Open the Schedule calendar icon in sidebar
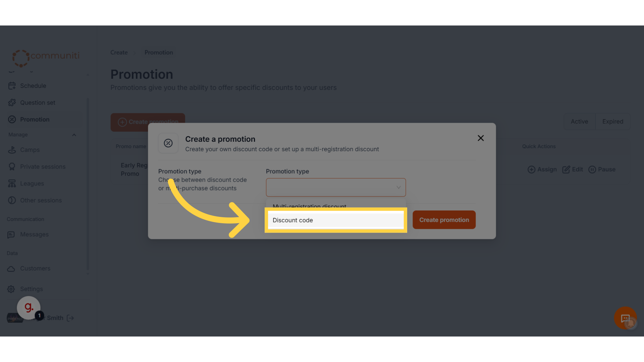The width and height of the screenshot is (644, 362). pos(12,86)
